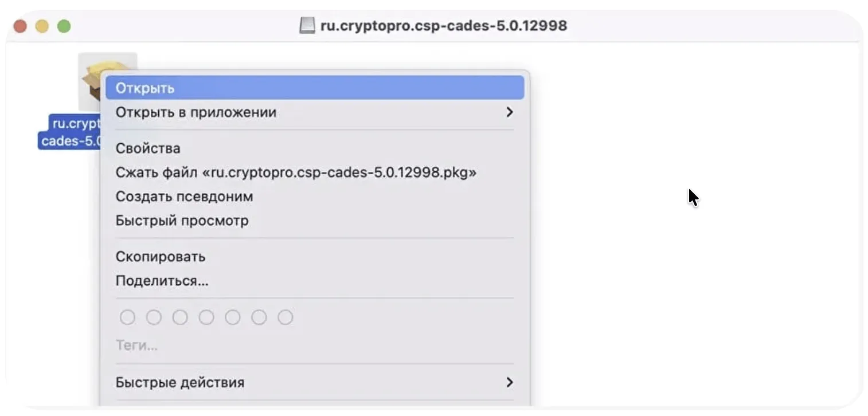The width and height of the screenshot is (868, 416).
Task: Select the first tag color circle
Action: [x=127, y=317]
